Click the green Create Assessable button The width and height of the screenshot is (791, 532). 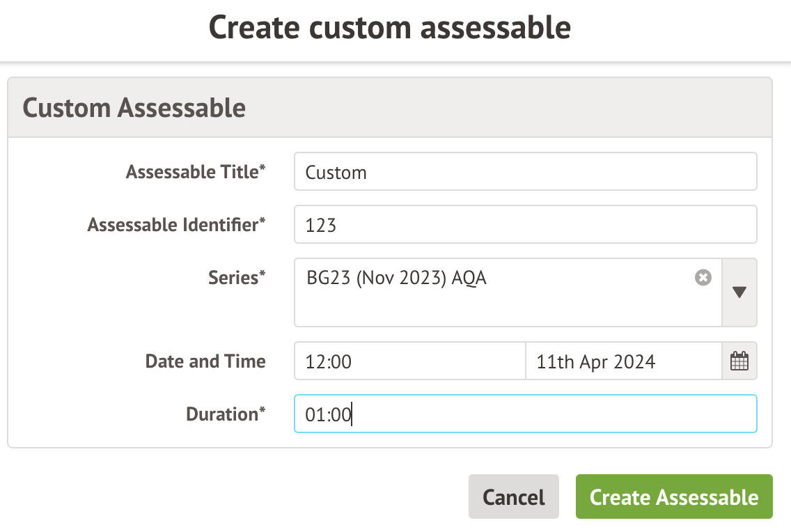[x=673, y=496]
